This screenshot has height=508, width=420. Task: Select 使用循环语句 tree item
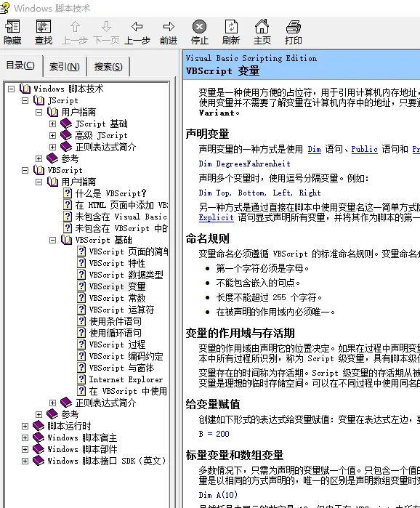116,333
